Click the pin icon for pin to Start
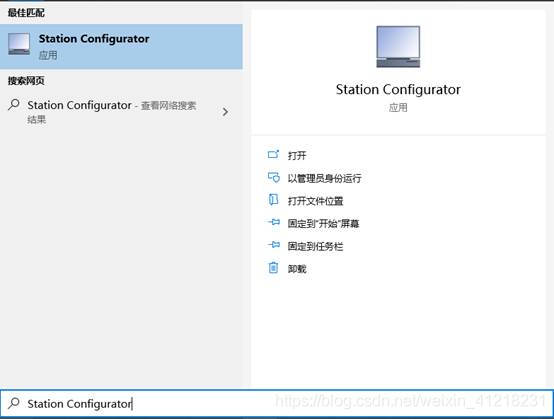 273,222
